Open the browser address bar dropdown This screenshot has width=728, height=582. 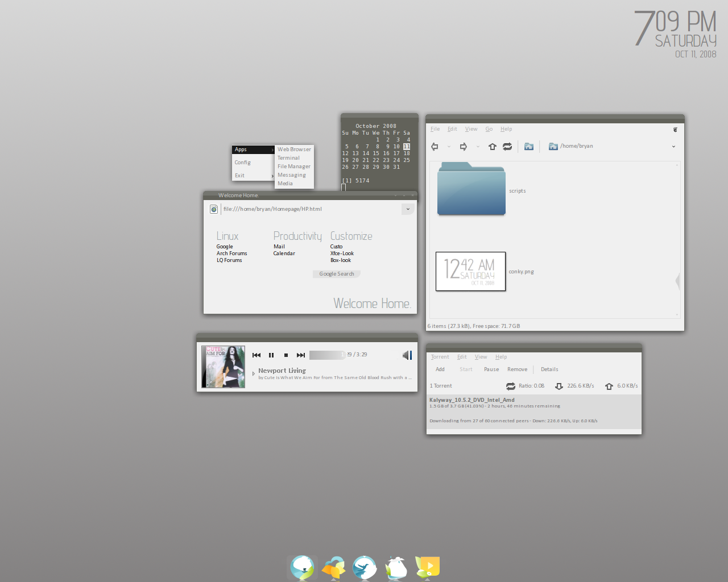(x=408, y=209)
